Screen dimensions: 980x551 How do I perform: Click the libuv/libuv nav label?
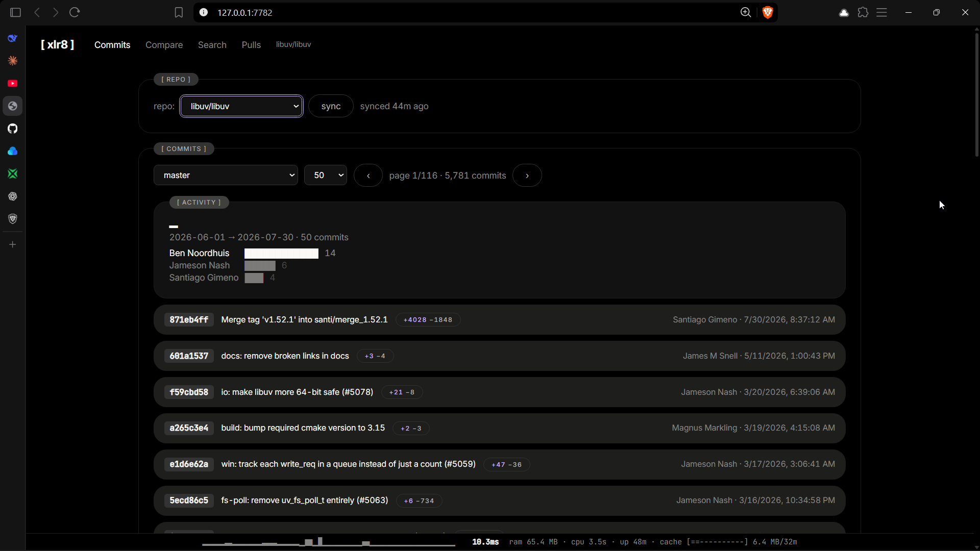[x=293, y=44]
